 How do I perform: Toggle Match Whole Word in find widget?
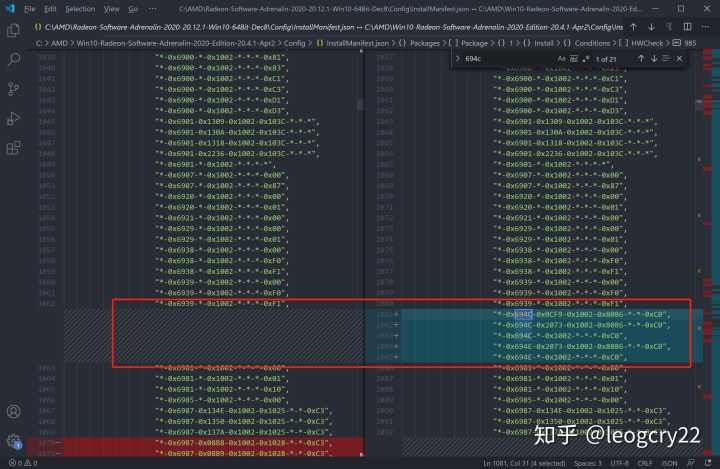pyautogui.click(x=574, y=59)
